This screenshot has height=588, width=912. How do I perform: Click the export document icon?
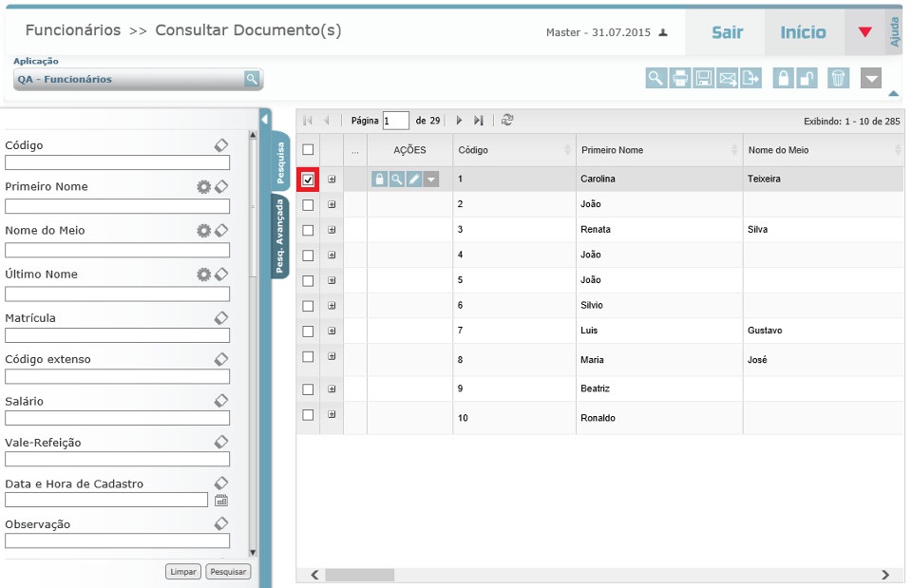tap(751, 78)
